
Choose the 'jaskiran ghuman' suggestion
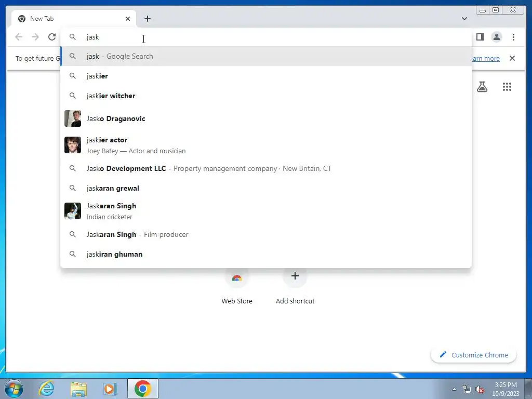pos(266,254)
